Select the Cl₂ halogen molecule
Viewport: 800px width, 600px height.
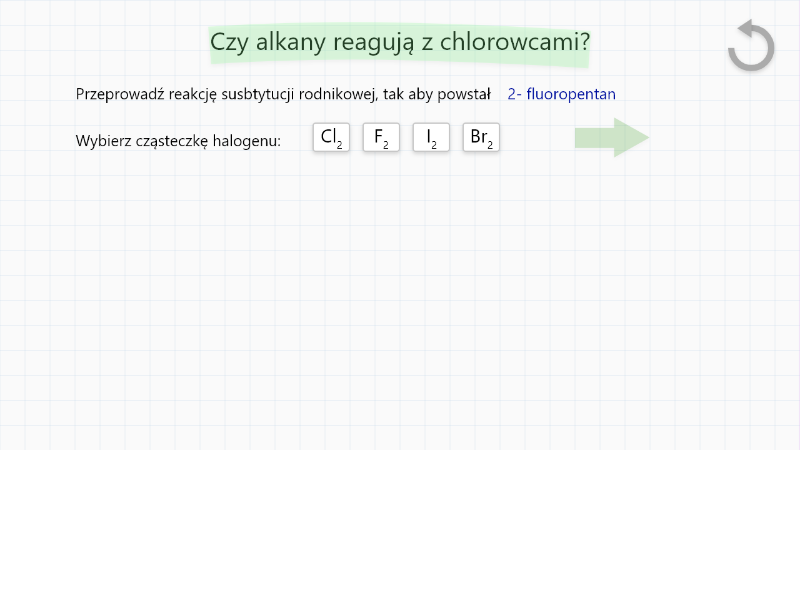pyautogui.click(x=331, y=138)
